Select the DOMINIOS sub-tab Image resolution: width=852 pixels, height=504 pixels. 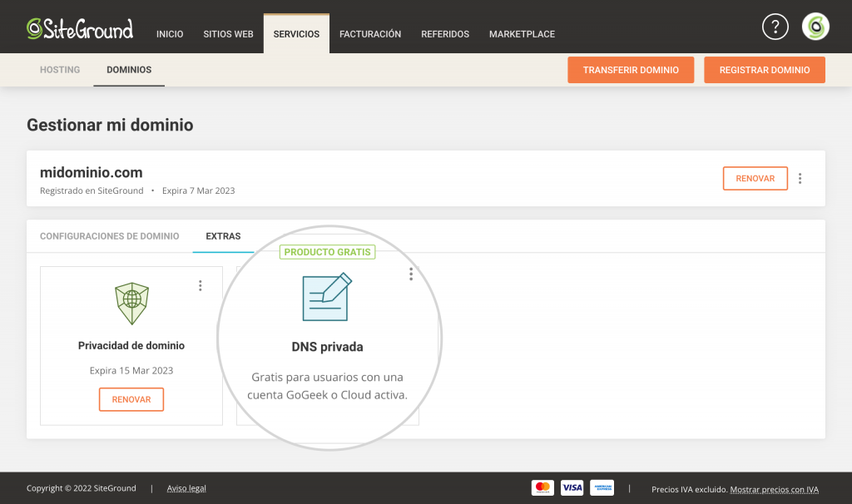[x=129, y=70]
